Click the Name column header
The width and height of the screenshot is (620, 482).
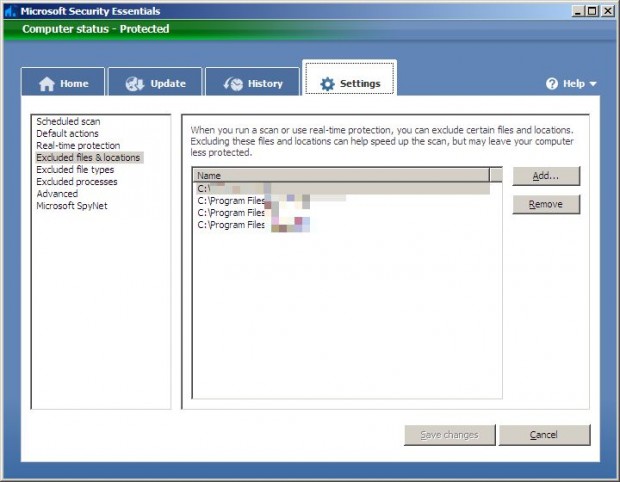(x=341, y=176)
